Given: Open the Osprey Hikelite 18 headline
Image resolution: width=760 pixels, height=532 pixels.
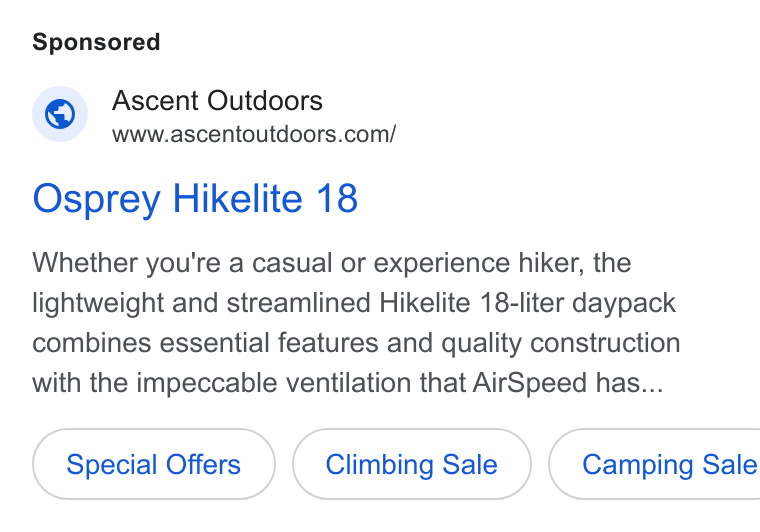Looking at the screenshot, I should click(195, 199).
